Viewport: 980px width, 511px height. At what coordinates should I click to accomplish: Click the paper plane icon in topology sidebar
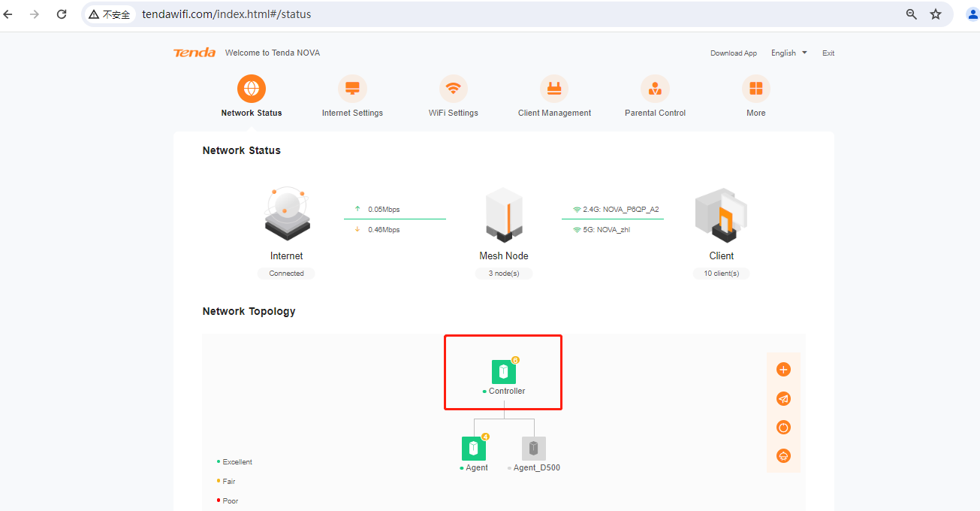pyautogui.click(x=783, y=399)
